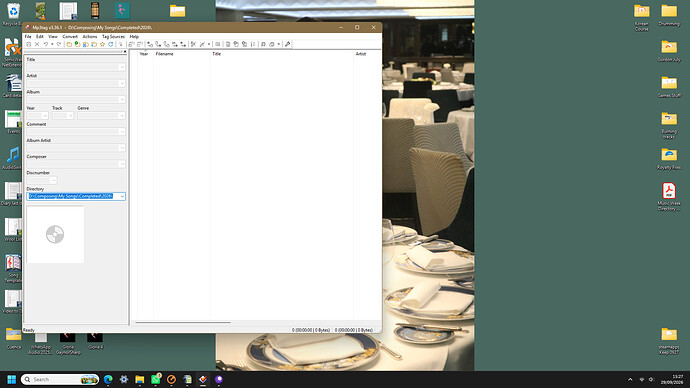Select the Drumming desktop folder
The width and height of the screenshot is (690, 388).
pyautogui.click(x=669, y=14)
